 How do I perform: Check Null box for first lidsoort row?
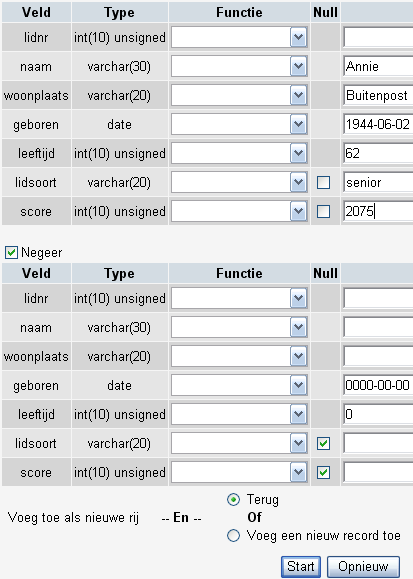[324, 182]
